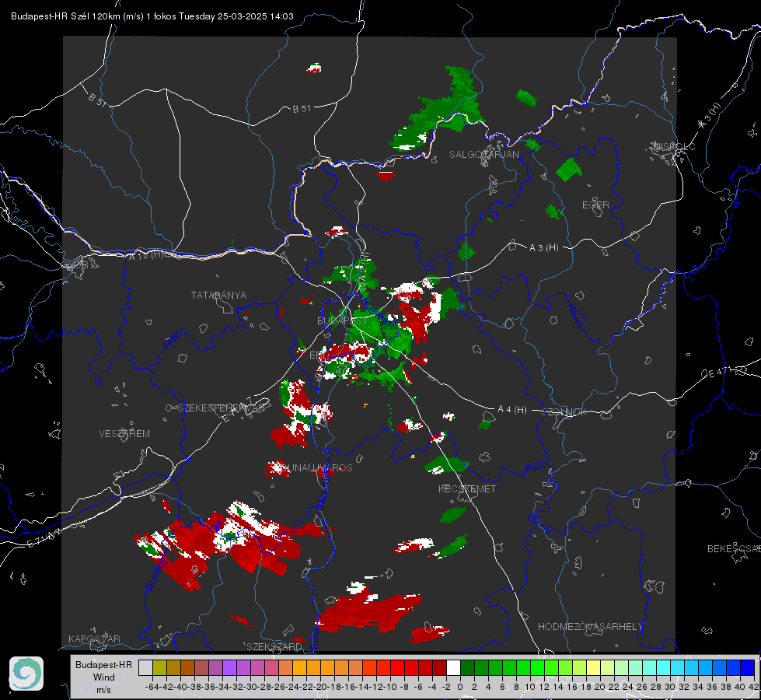Click the blue-green swirl weather service logo

(26, 674)
